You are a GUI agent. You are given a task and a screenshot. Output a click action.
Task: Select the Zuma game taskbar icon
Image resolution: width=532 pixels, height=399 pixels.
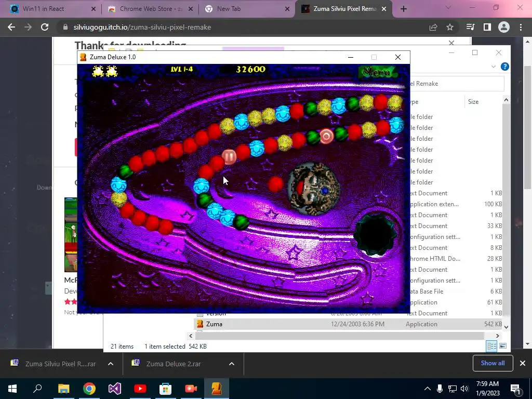click(x=217, y=389)
